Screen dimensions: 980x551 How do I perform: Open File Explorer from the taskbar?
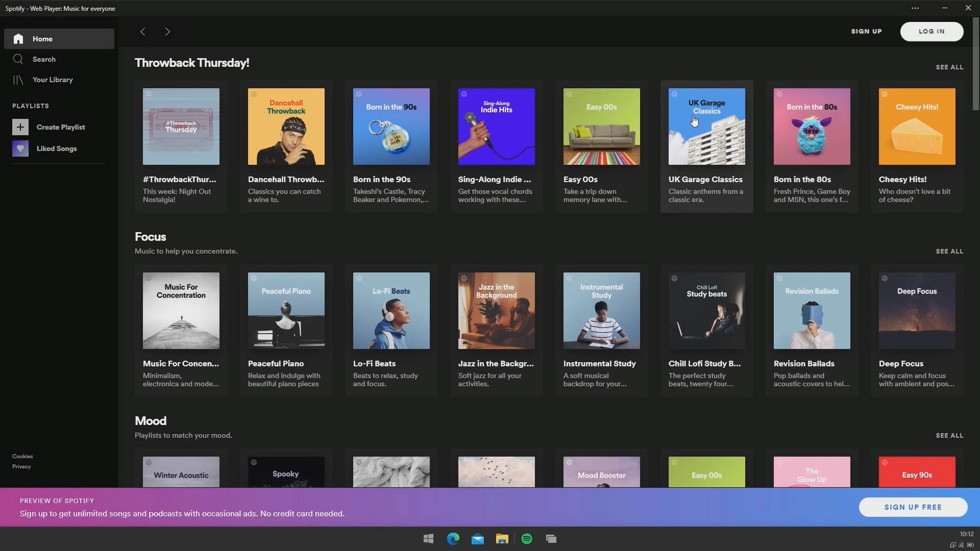point(502,538)
